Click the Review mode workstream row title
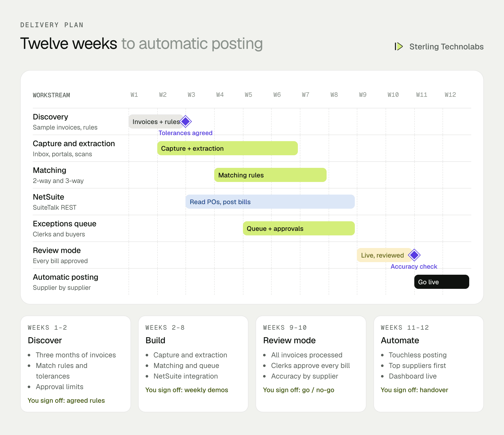Screen dimensions: 504x435 57,250
